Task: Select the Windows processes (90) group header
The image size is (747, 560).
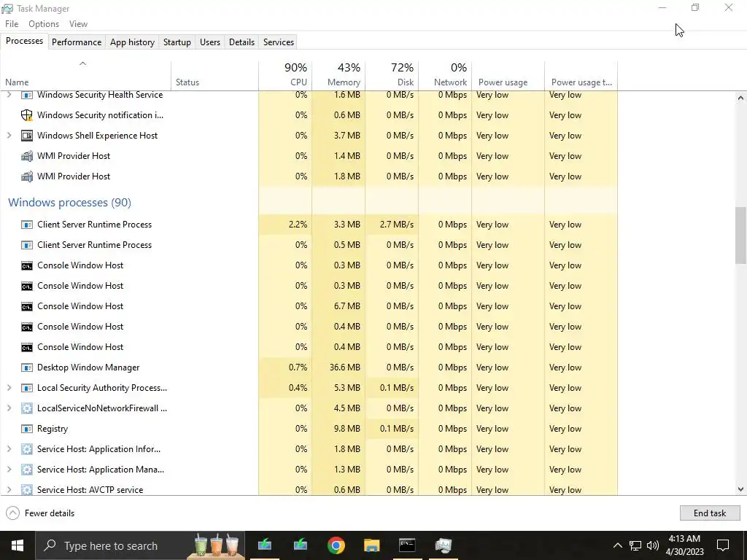Action: pyautogui.click(x=69, y=203)
